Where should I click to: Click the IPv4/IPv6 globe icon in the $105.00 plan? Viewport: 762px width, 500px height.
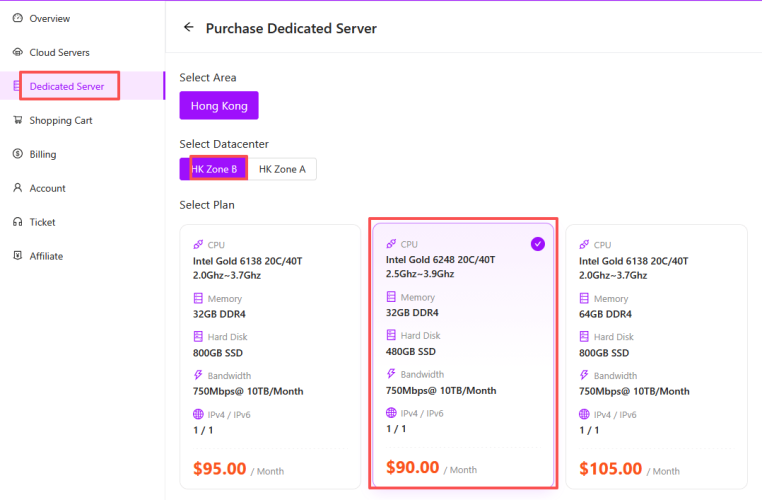(584, 414)
